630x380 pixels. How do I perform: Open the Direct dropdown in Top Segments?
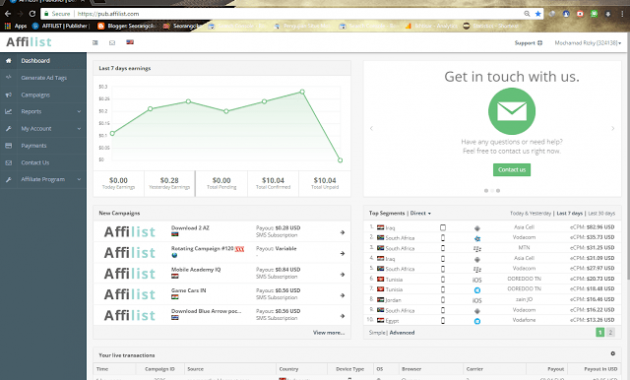click(421, 213)
